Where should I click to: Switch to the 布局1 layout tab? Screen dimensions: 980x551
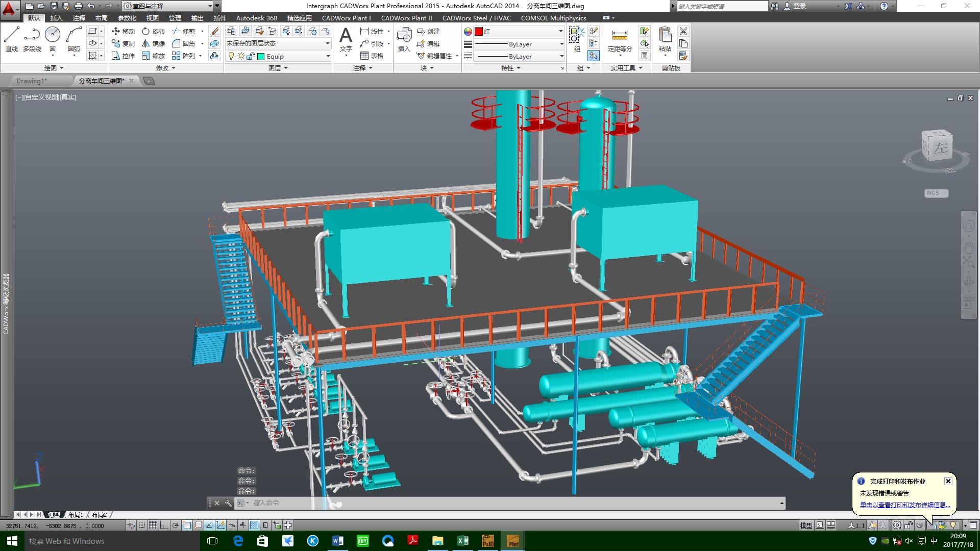[x=76, y=515]
